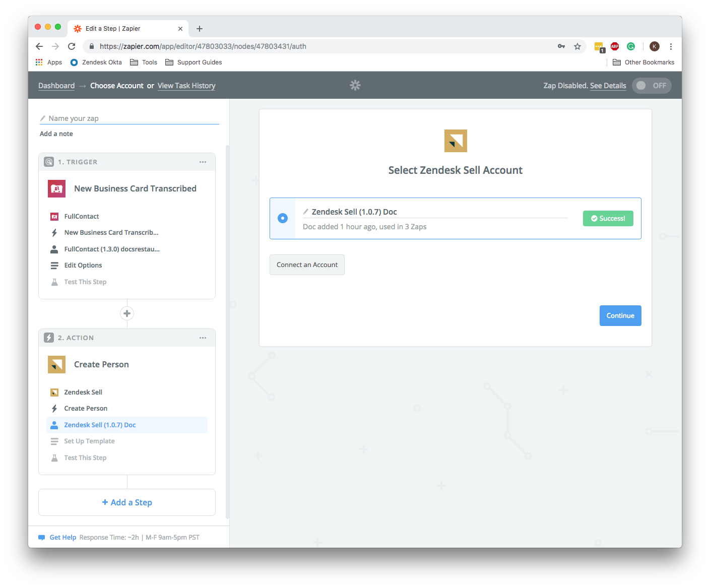Open the yellow extension icon with badge
710x588 pixels.
(599, 47)
